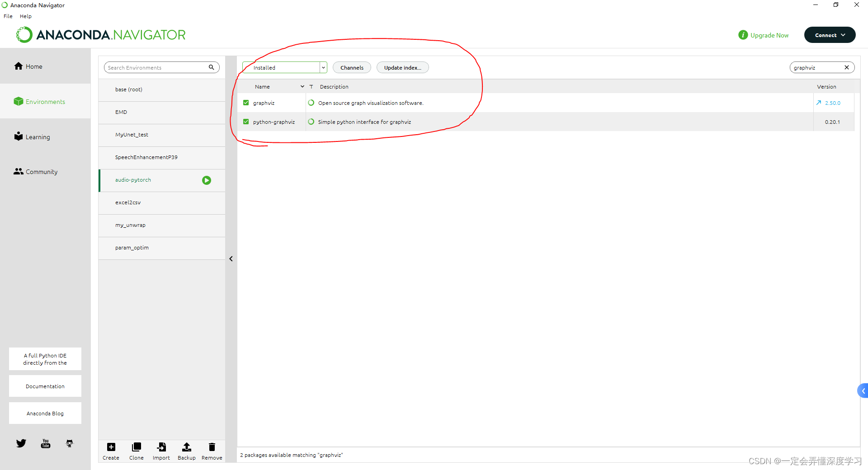Select the audio-pytorch environment
Image resolution: width=868 pixels, height=470 pixels.
162,180
